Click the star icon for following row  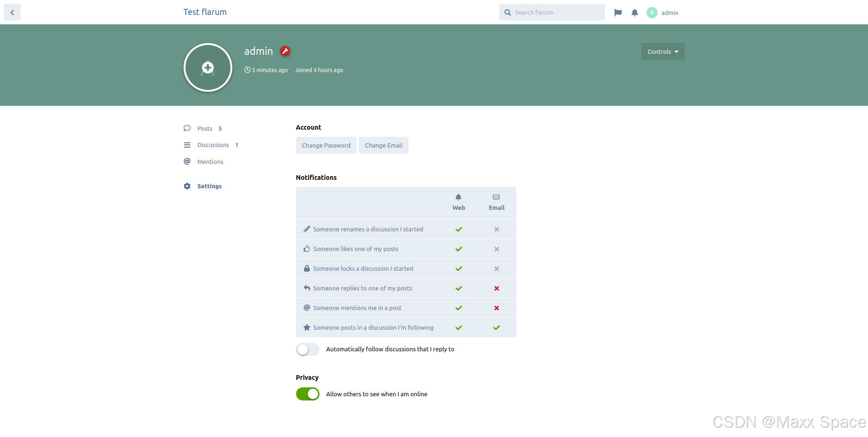point(307,327)
